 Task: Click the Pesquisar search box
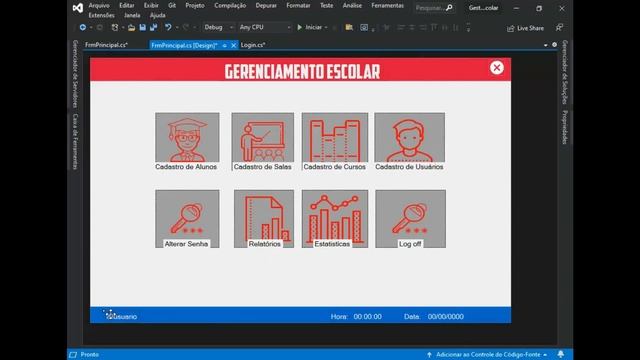coord(434,8)
